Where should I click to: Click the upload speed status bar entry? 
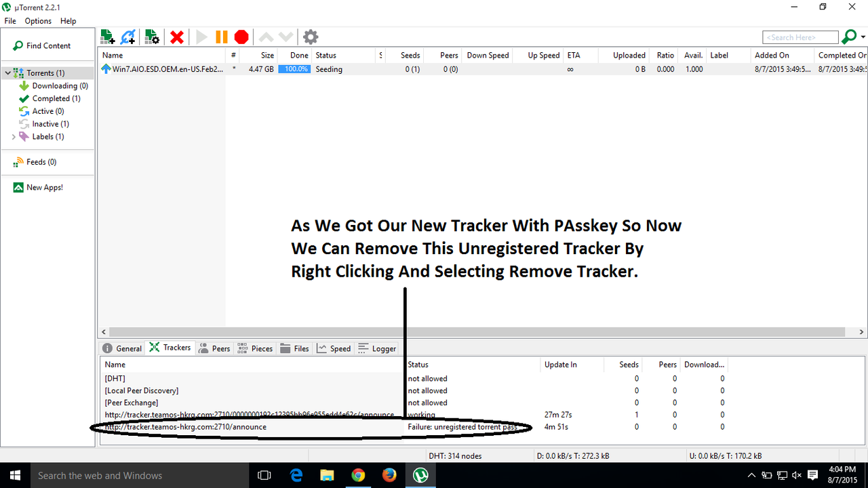pos(725,455)
